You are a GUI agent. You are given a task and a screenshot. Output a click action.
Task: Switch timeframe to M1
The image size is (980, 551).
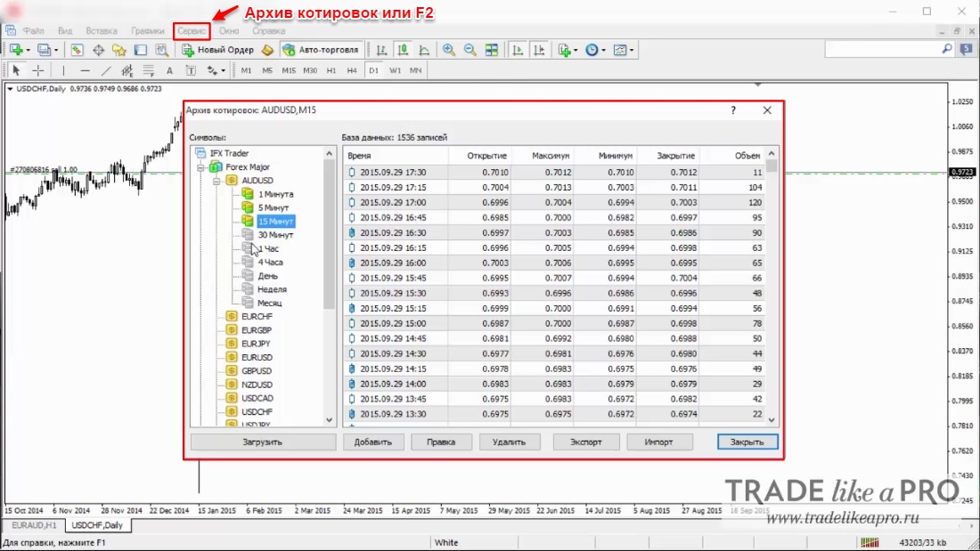click(246, 70)
